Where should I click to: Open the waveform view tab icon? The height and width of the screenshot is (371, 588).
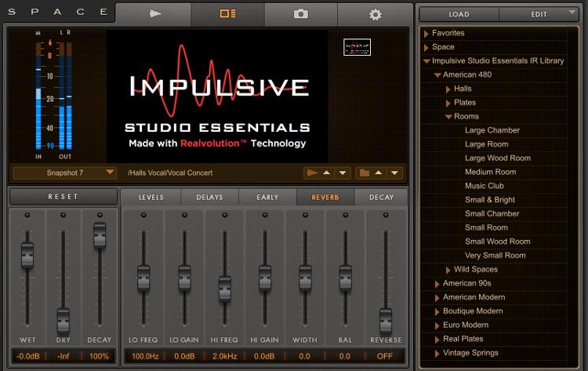[153, 13]
